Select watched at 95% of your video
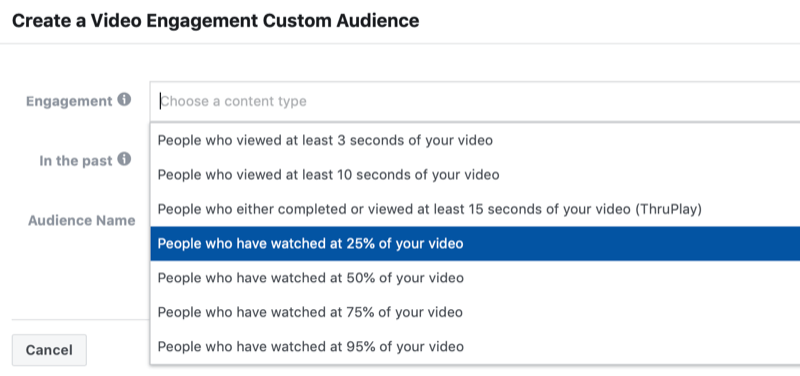Image resolution: width=800 pixels, height=376 pixels. [x=475, y=347]
